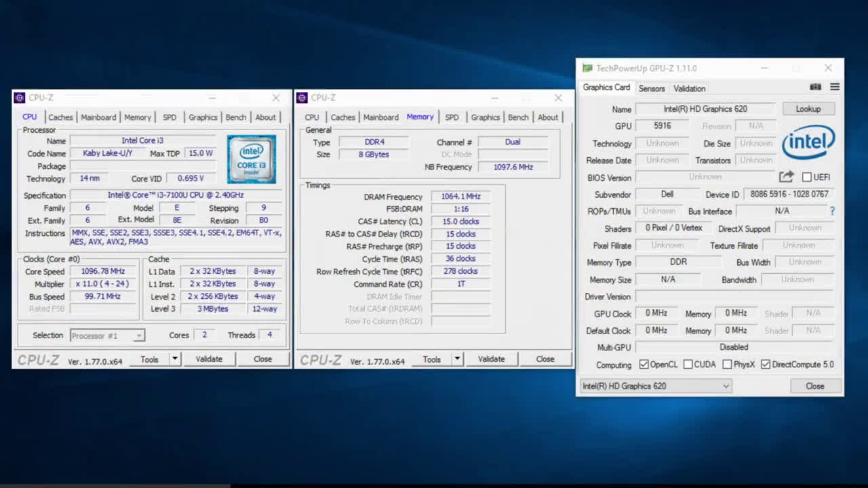Open Bench tab in left CPU-Z window
868x488 pixels.
coord(236,117)
